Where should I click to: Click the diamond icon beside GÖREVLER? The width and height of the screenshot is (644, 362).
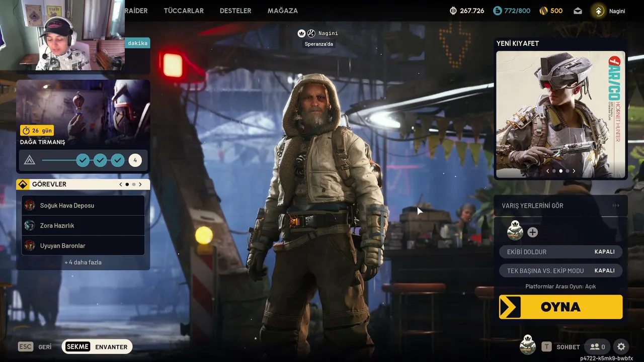[x=23, y=185]
